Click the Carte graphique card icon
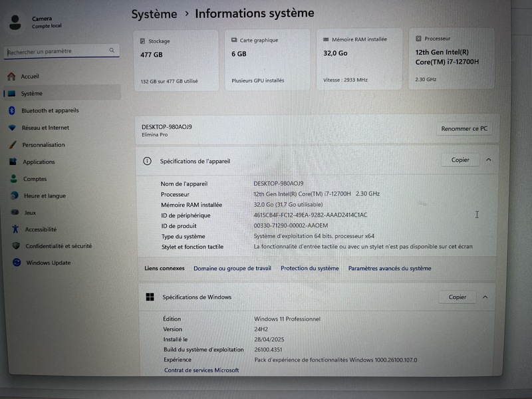This screenshot has width=532, height=399. point(234,40)
